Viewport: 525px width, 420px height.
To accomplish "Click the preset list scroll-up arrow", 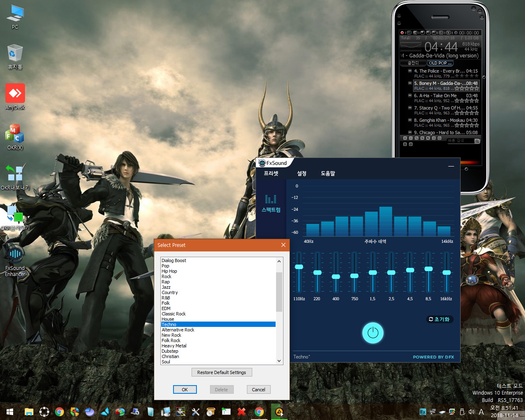I will tap(279, 261).
